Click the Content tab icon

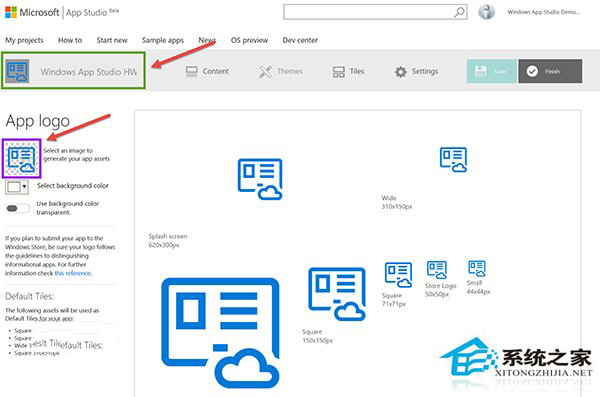(191, 72)
